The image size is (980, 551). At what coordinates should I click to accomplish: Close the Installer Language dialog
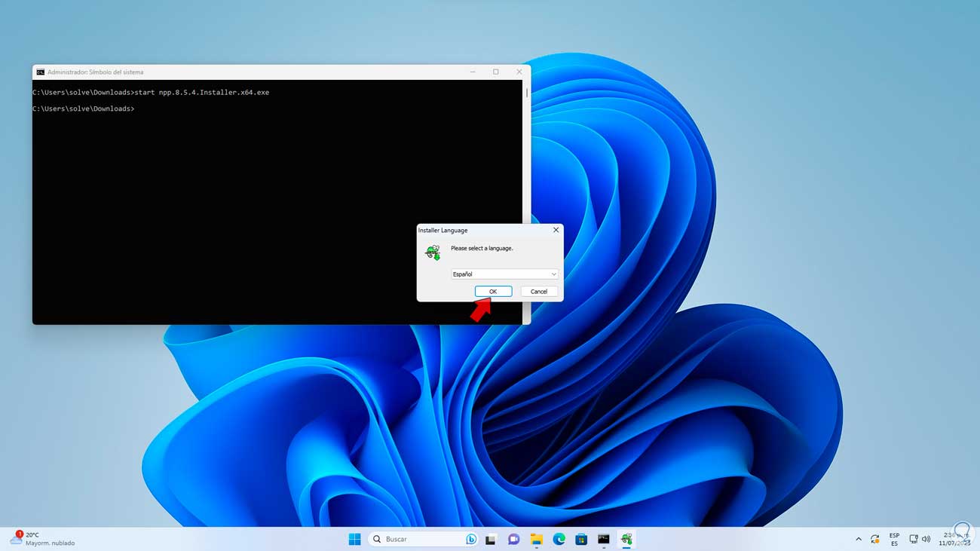(x=556, y=230)
